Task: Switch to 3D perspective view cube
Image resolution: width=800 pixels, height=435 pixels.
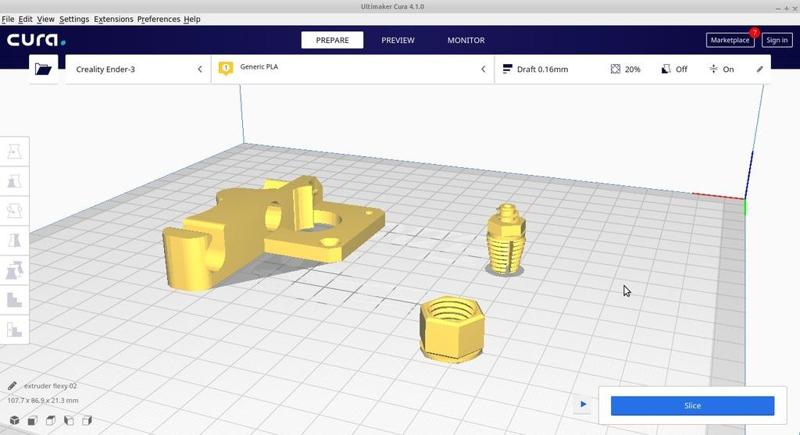Action: (x=14, y=420)
